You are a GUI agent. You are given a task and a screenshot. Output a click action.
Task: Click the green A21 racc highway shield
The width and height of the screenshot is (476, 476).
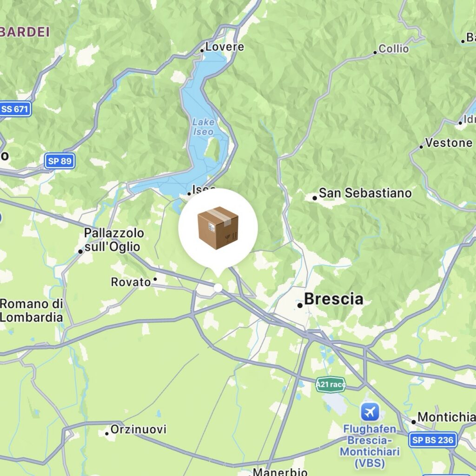point(331,384)
